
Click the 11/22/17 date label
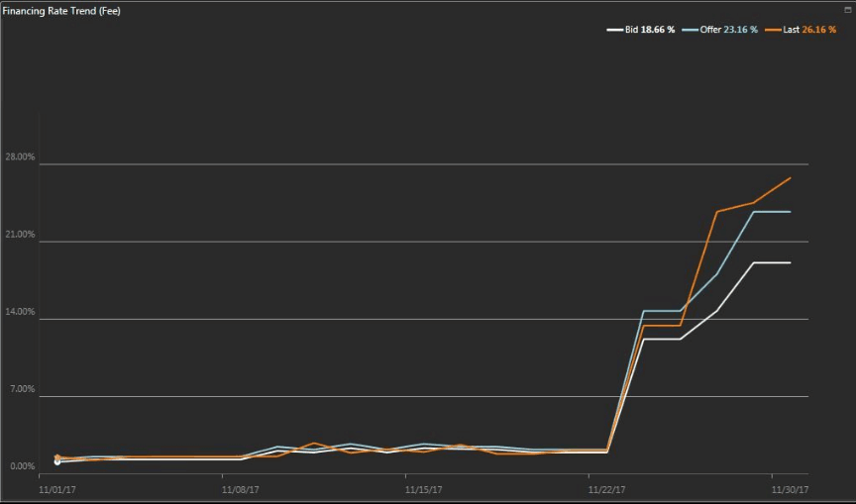tap(607, 490)
